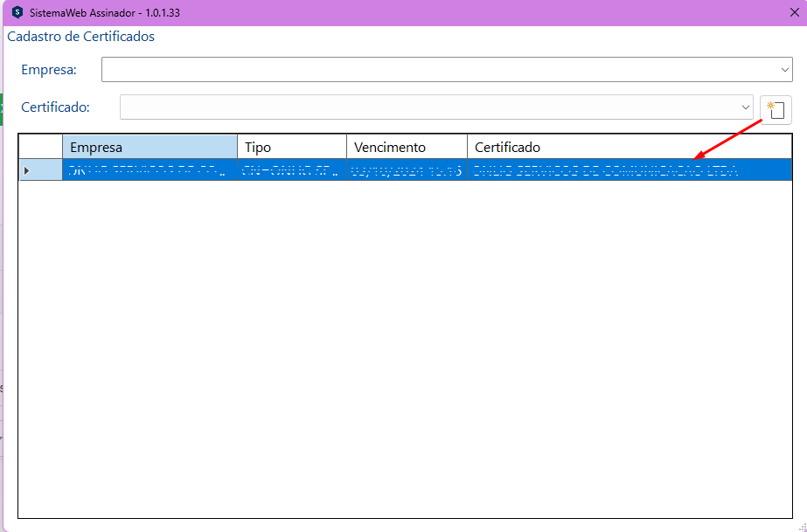Select the Vencimento cell in the highlighted row
807x532 pixels.
tap(407, 170)
